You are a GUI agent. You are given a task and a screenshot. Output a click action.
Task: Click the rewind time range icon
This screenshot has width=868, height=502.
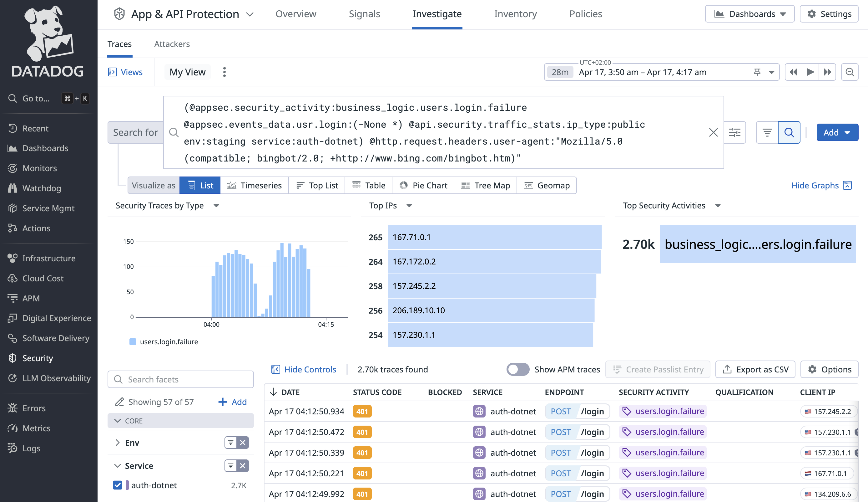(793, 72)
